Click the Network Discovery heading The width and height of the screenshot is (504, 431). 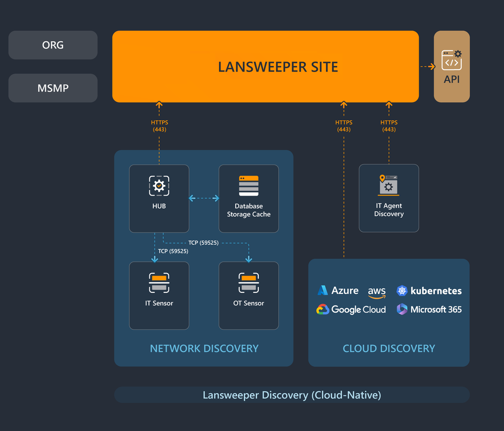(x=204, y=348)
